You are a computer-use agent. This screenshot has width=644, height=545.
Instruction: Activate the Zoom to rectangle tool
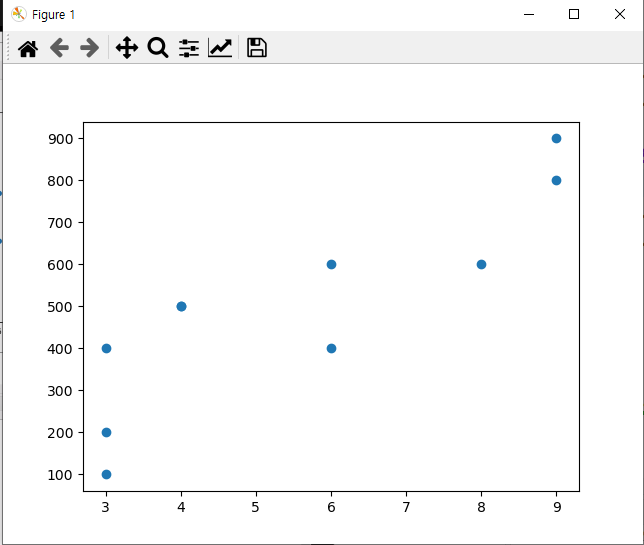[x=158, y=48]
